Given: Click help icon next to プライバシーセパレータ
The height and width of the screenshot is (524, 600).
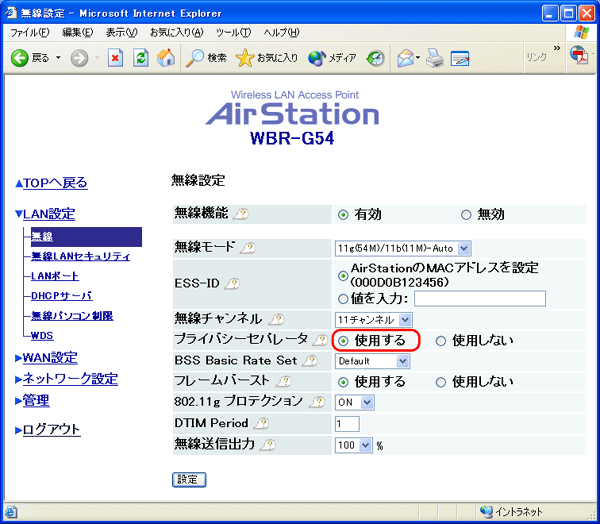Looking at the screenshot, I should (320, 340).
